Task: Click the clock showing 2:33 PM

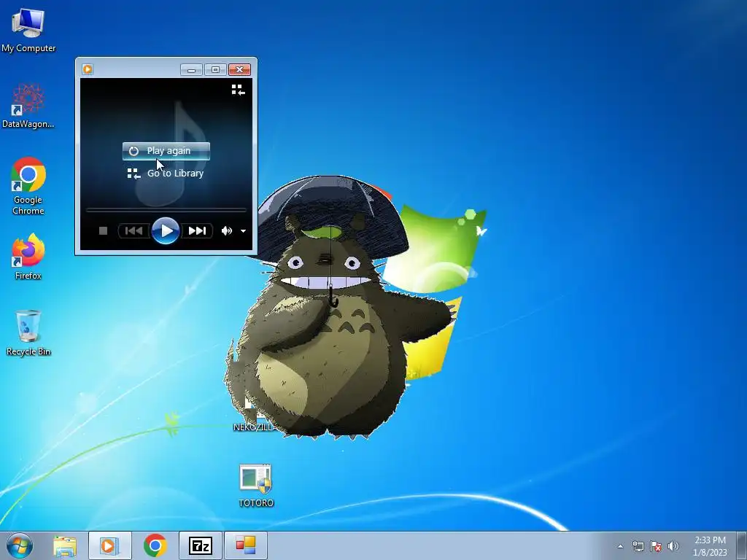Action: pos(710,546)
